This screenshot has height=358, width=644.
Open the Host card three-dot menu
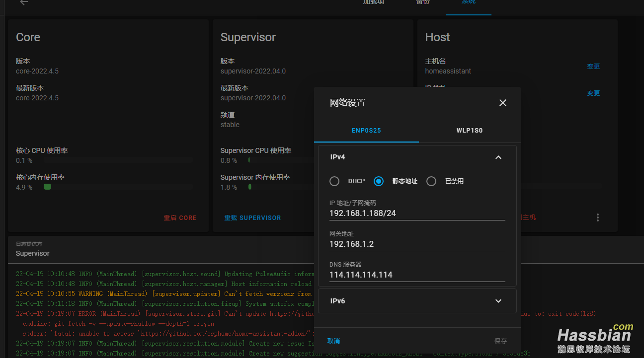click(x=597, y=217)
